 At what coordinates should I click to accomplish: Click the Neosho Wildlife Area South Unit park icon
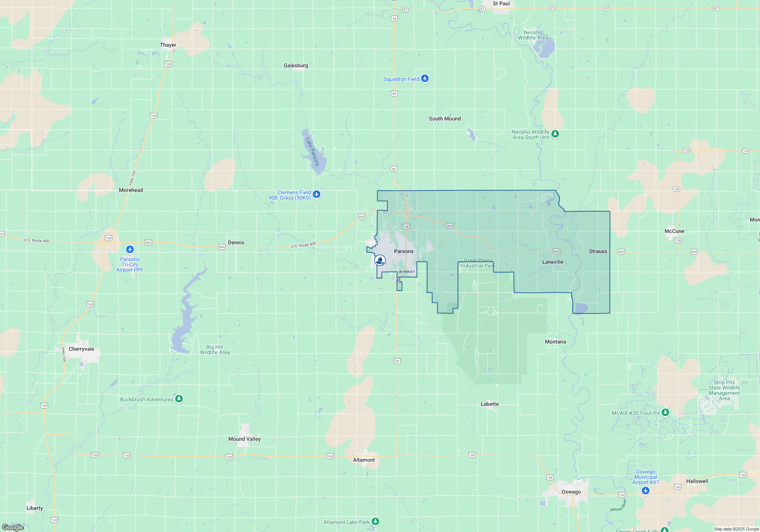click(x=555, y=134)
